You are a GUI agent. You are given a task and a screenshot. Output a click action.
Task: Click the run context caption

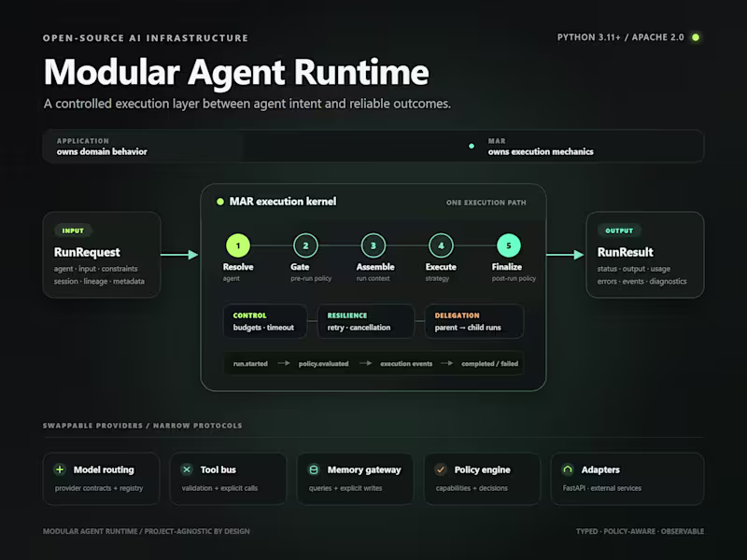[373, 278]
